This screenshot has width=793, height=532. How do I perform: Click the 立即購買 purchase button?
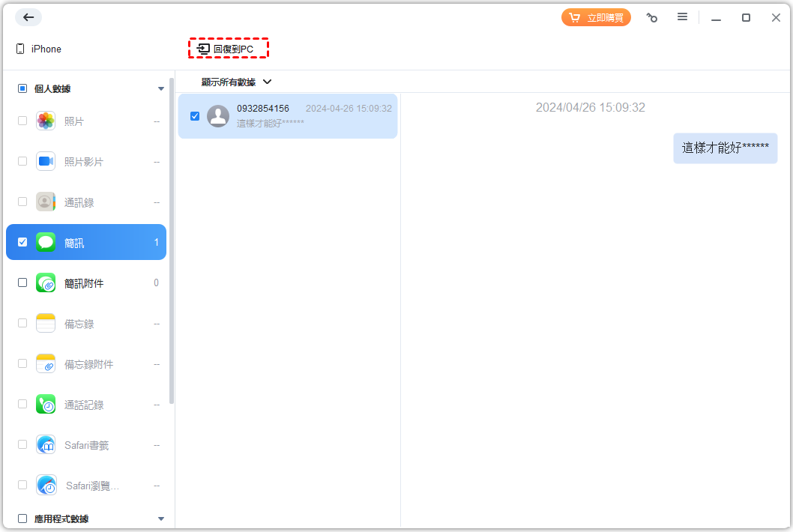(x=596, y=17)
